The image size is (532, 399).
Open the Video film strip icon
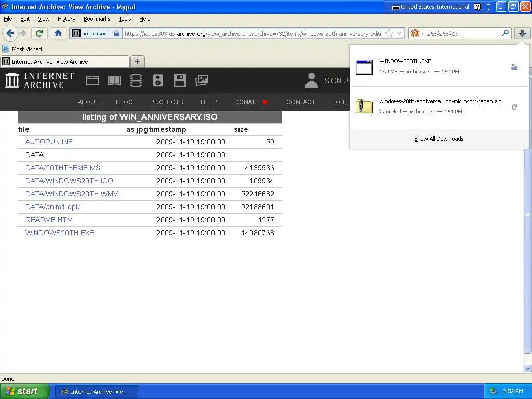pos(136,81)
